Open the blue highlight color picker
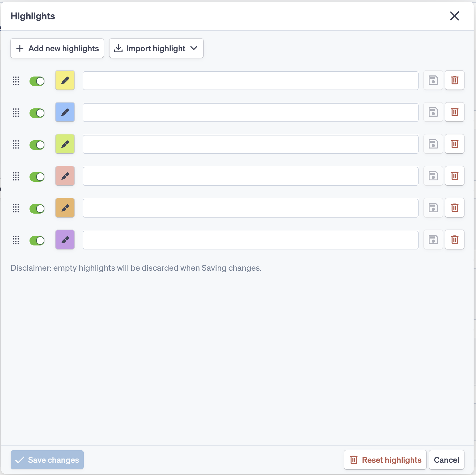This screenshot has height=475, width=476. (x=65, y=112)
